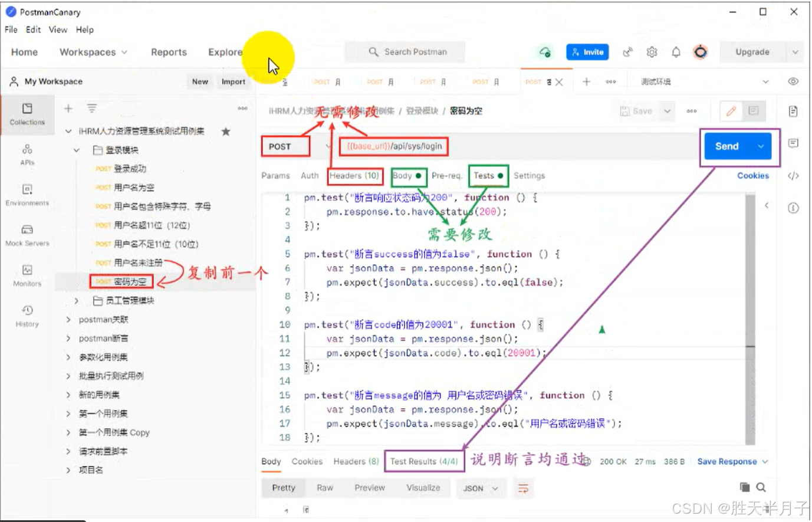Viewport: 812px width, 522px height.
Task: Open the Collections sidebar panel
Action: point(27,114)
